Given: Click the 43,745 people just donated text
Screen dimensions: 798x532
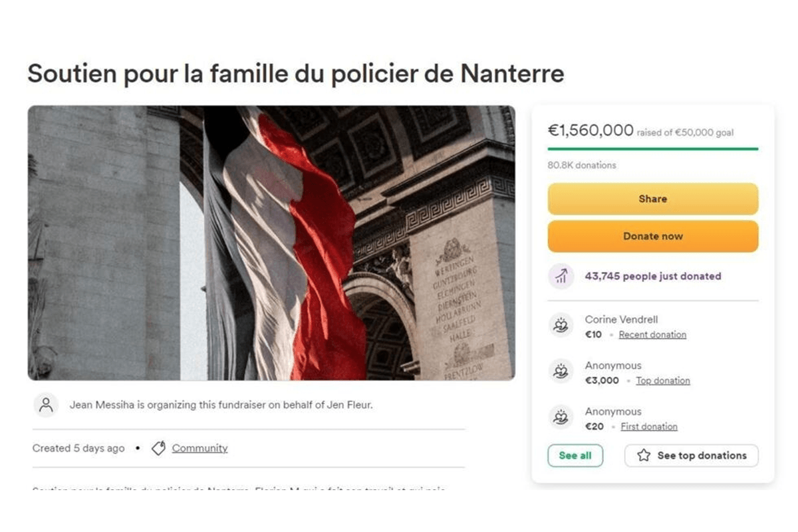Looking at the screenshot, I should (652, 276).
